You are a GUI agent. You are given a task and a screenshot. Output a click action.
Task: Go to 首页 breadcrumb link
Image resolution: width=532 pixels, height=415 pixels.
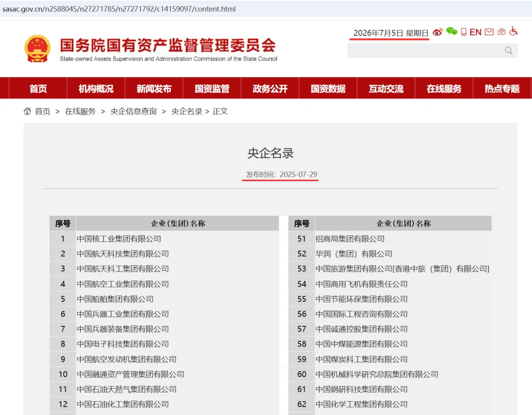coord(42,111)
